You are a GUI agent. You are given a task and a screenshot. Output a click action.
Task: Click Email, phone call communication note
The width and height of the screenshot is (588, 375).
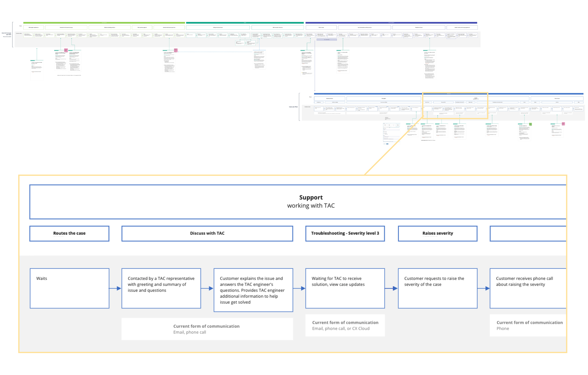(x=207, y=329)
